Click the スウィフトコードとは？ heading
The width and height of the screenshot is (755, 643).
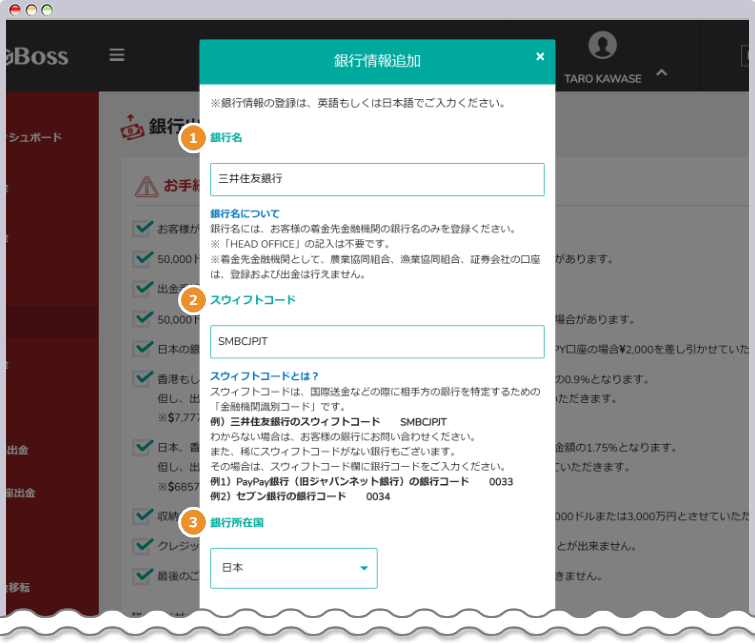click(x=264, y=376)
